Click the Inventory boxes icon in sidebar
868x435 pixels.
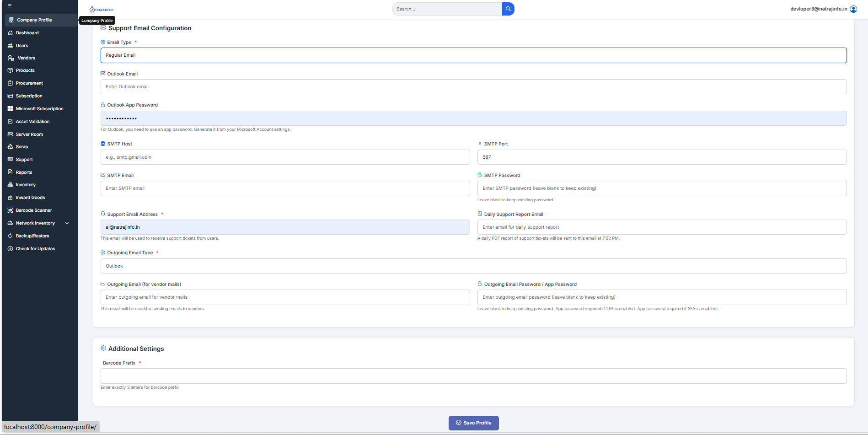point(10,185)
